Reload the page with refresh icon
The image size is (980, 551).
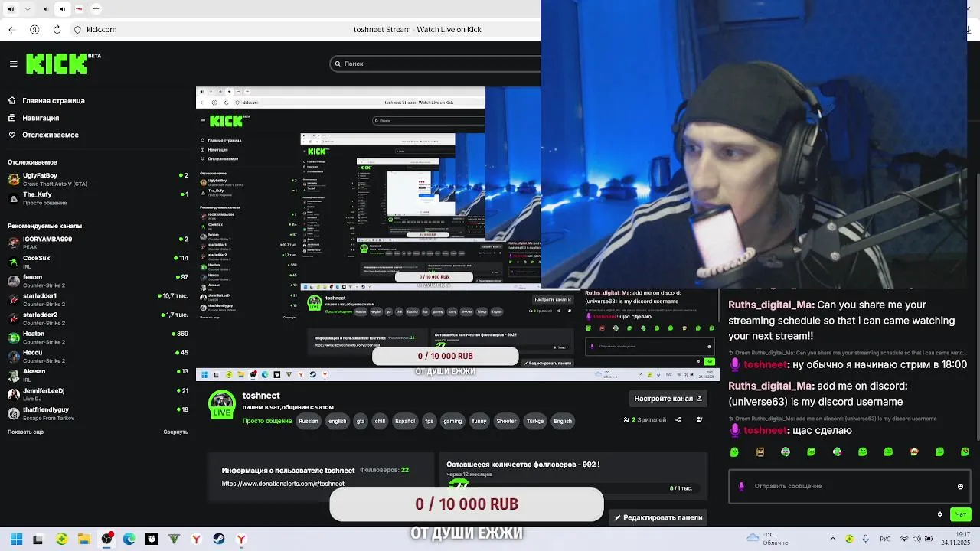[x=57, y=30]
